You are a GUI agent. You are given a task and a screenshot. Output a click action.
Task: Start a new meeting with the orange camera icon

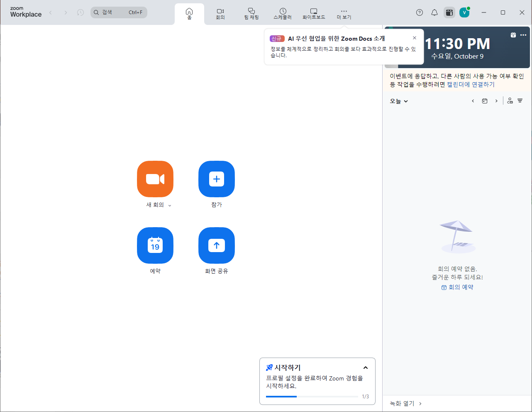coord(155,179)
